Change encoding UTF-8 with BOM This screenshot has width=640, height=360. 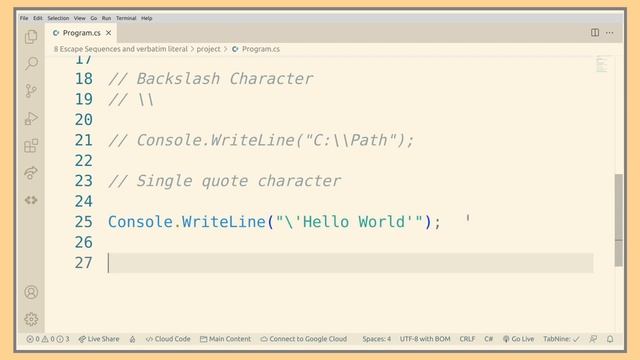pyautogui.click(x=425, y=339)
